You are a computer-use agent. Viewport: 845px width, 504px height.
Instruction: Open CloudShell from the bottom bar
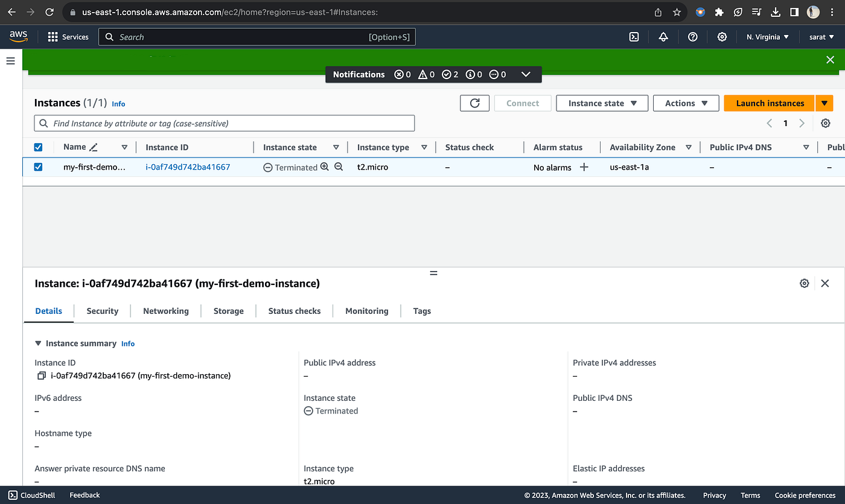(31, 495)
